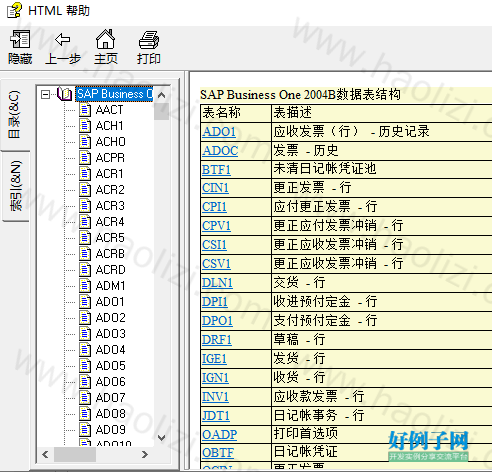This screenshot has width=492, height=472.
Task: Open the CSI1 table link
Action: point(214,245)
